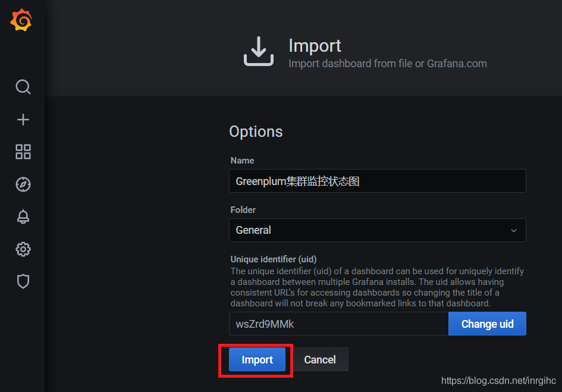The image size is (562, 392).
Task: Open Alerting via the bell icon
Action: pos(23,217)
